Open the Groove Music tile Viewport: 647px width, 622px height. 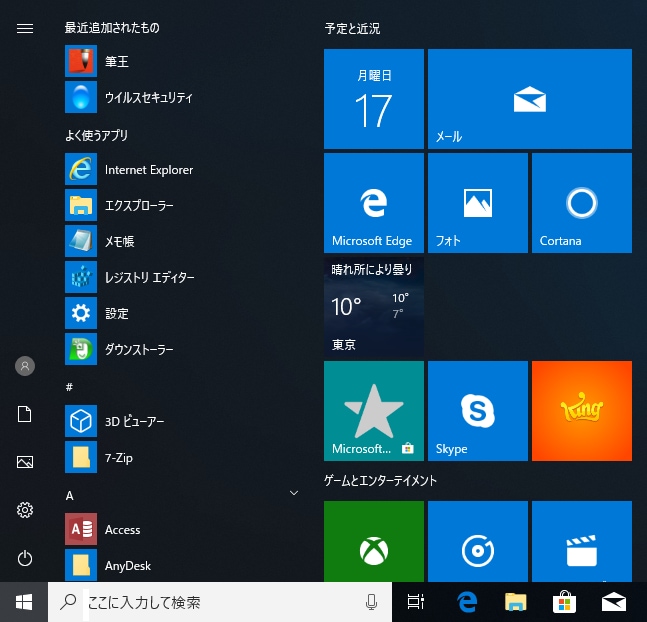point(478,541)
